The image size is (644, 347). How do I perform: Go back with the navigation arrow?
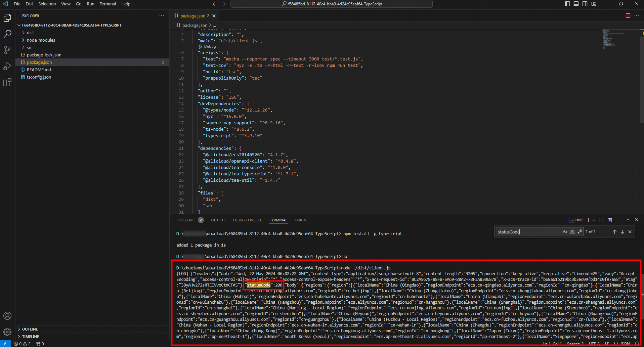click(x=214, y=4)
